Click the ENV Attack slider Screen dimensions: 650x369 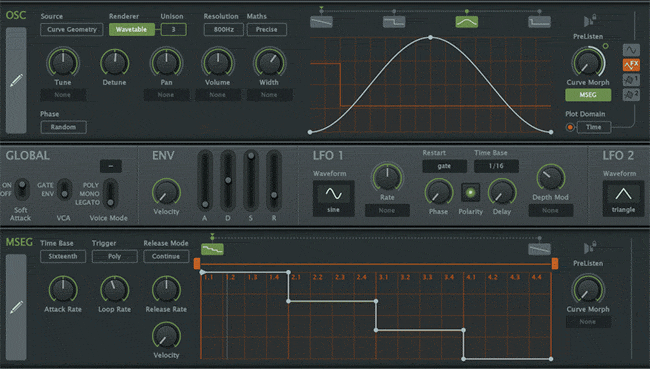point(205,181)
